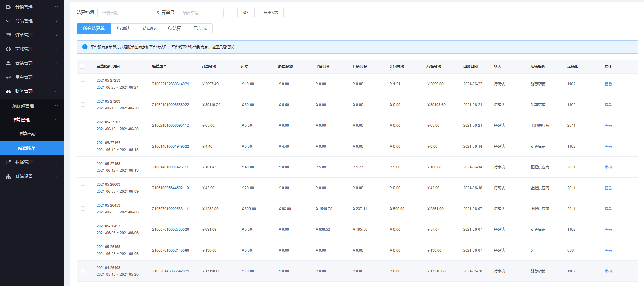644x286 pixels.
Task: Expand the 预存款管理 submenu chevron
Action: click(x=57, y=106)
